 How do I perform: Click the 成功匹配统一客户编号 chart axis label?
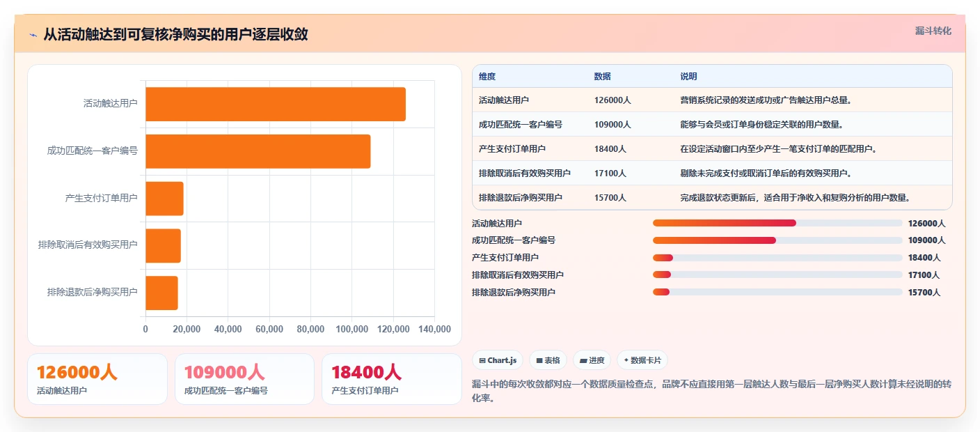coord(92,151)
